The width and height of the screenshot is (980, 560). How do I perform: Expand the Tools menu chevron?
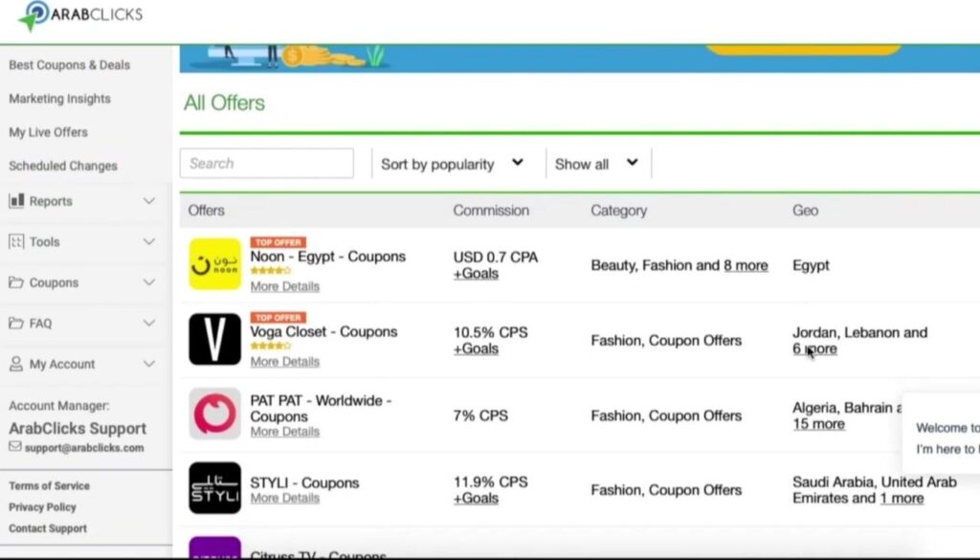148,241
